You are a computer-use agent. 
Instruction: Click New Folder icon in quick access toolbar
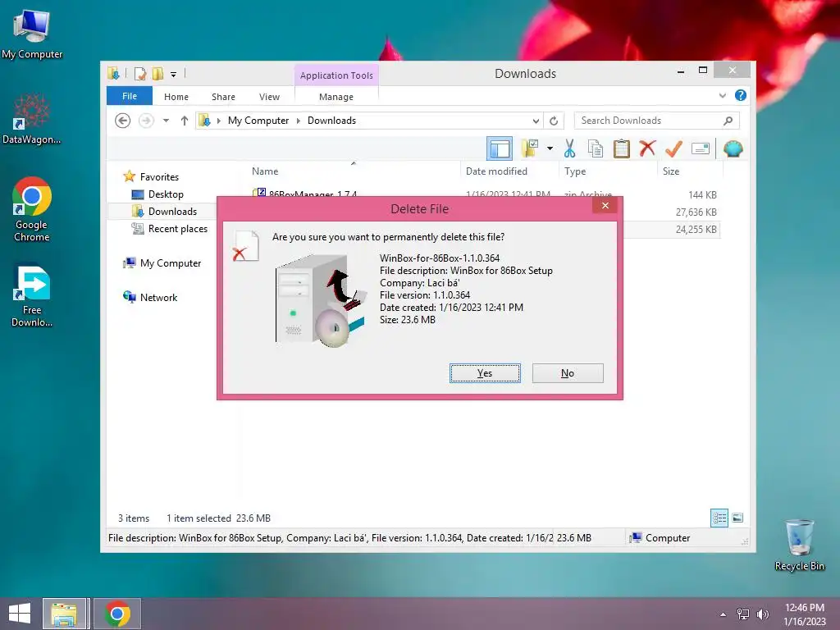[x=157, y=73]
